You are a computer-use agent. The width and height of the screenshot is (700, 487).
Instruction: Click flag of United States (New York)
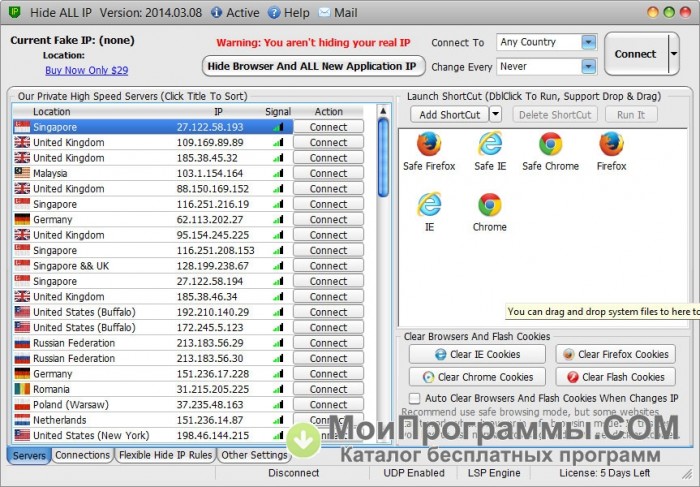(22, 435)
